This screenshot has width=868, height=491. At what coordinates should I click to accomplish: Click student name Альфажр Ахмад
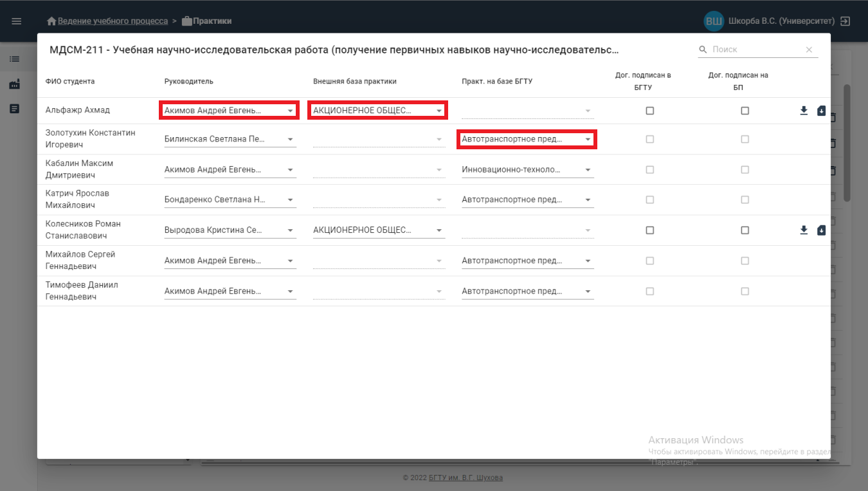pos(78,110)
